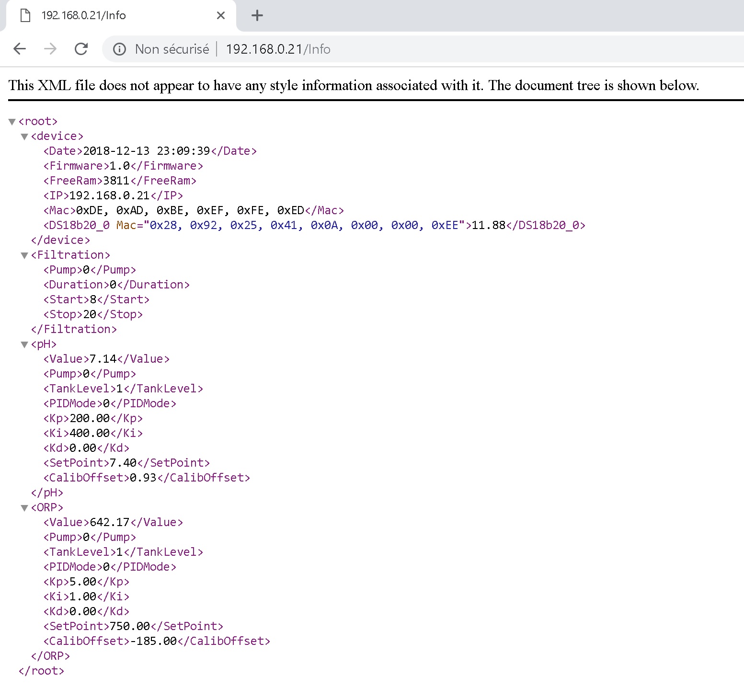
Task: Click the CalibOffset 0.93 line
Action: (x=147, y=478)
